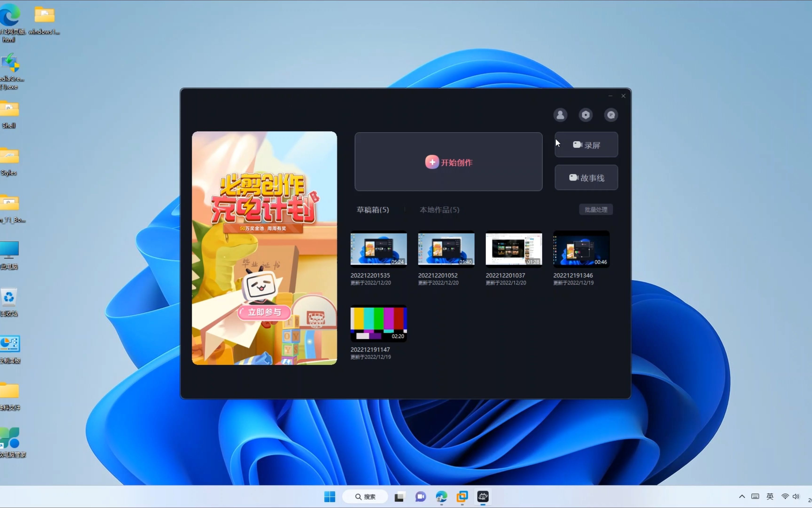This screenshot has height=508, width=812.
Task: Select the 电脑管家 desktop shortcut
Action: coord(12,443)
